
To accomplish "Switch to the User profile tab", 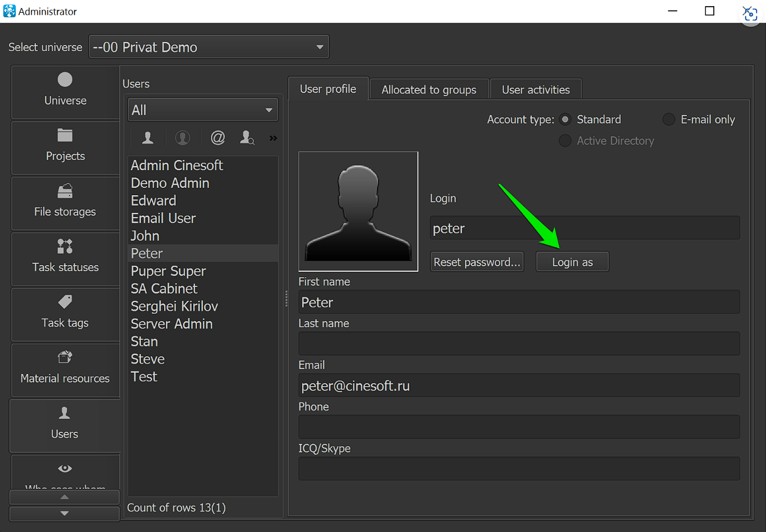I will click(x=328, y=89).
